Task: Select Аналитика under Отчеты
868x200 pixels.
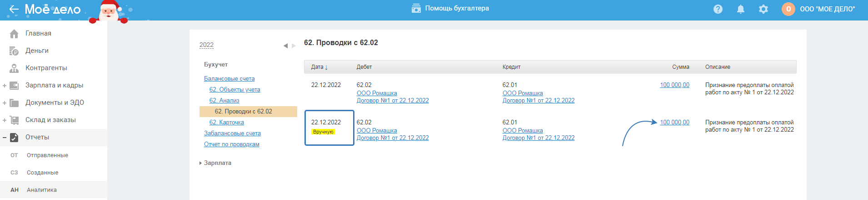Action: pos(42,190)
